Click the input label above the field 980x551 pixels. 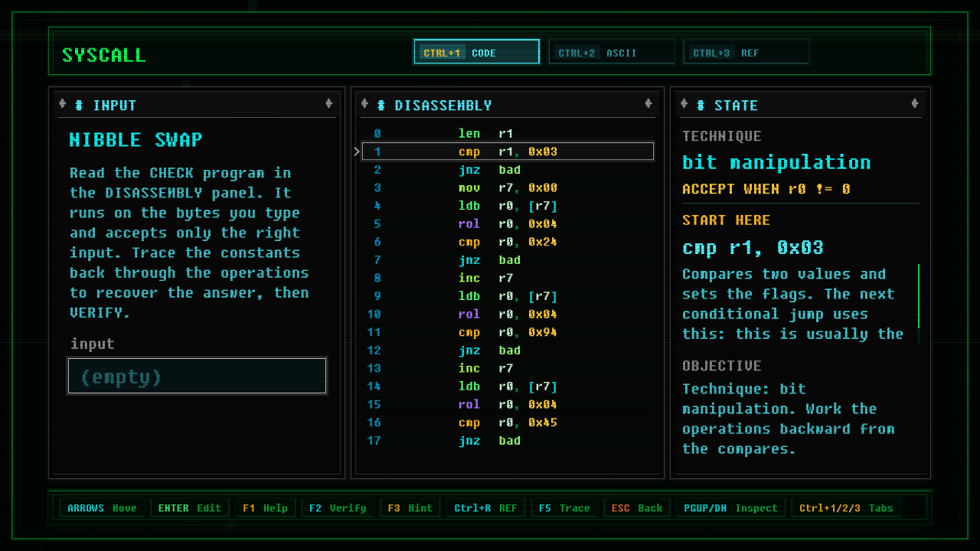click(93, 344)
